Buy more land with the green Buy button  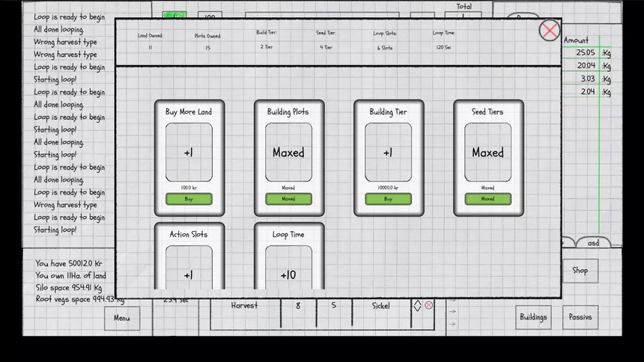pyautogui.click(x=189, y=199)
